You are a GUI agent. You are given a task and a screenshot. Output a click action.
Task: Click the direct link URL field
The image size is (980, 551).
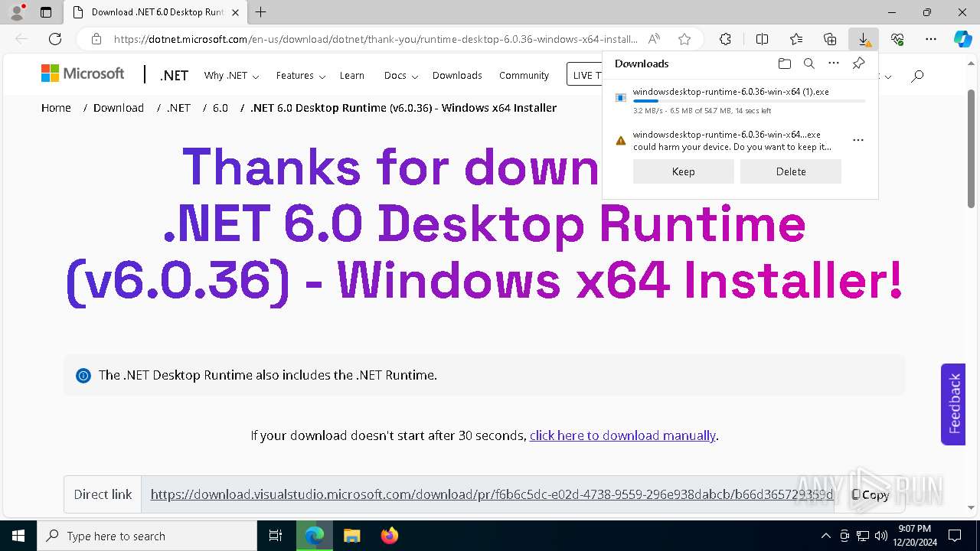click(x=487, y=494)
